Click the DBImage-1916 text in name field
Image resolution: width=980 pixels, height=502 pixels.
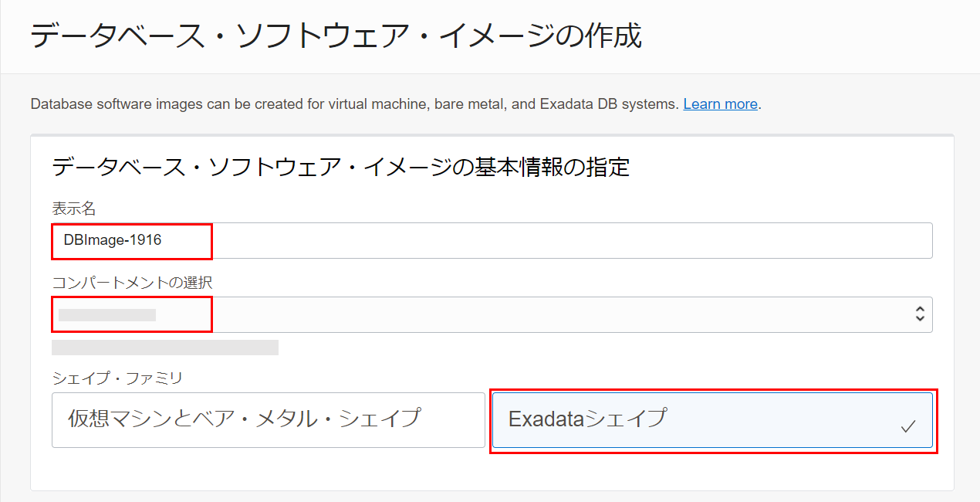point(113,240)
